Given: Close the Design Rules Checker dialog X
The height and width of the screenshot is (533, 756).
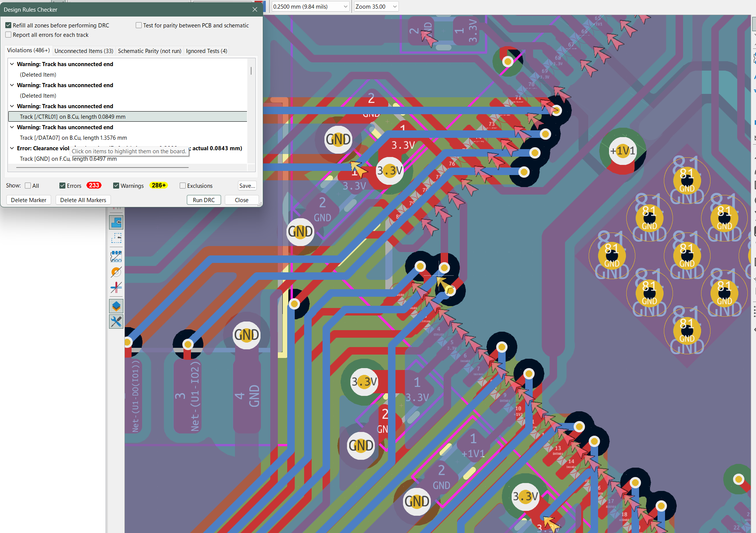Looking at the screenshot, I should pyautogui.click(x=255, y=9).
